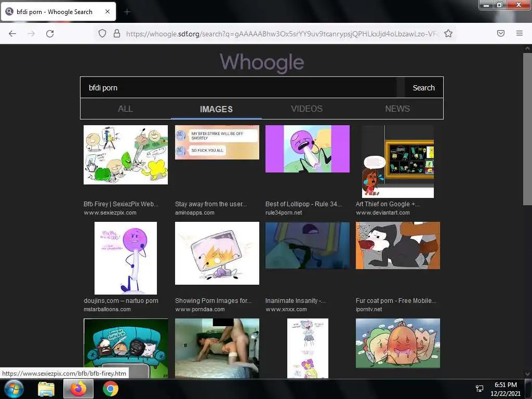
Task: Click the mstarballoons.com source text
Action: point(107,309)
